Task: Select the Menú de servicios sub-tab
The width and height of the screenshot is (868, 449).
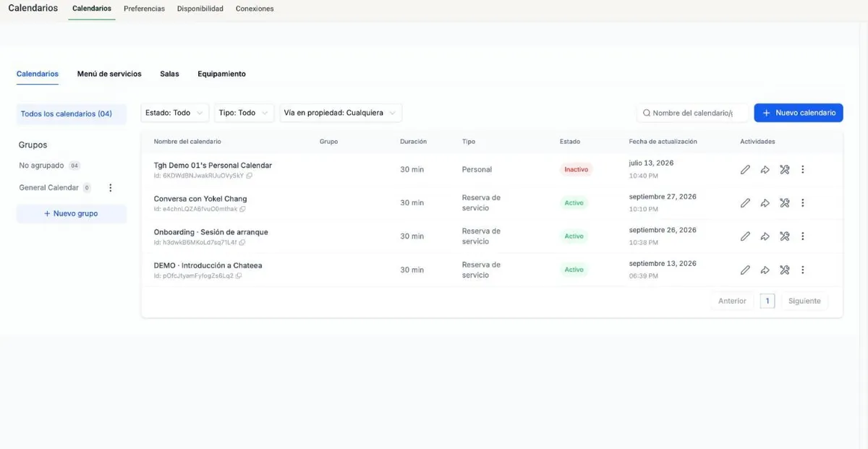Action: (x=109, y=74)
